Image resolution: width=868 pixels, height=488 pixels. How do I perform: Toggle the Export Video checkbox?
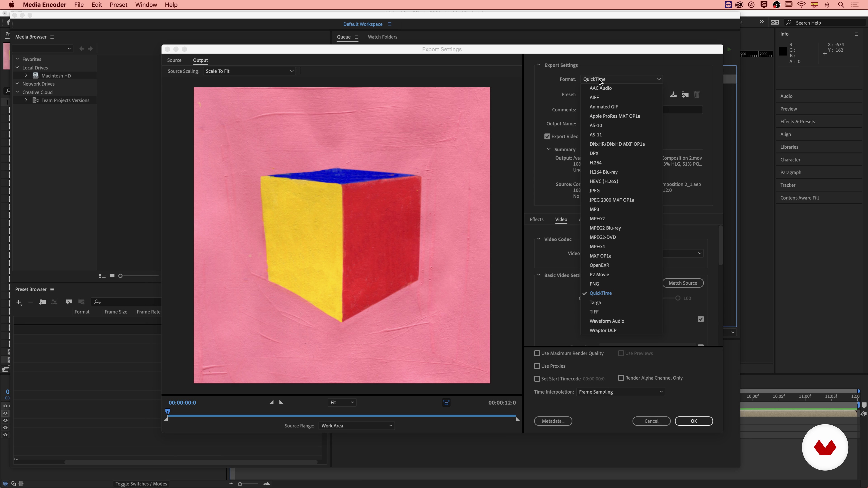[x=547, y=136]
